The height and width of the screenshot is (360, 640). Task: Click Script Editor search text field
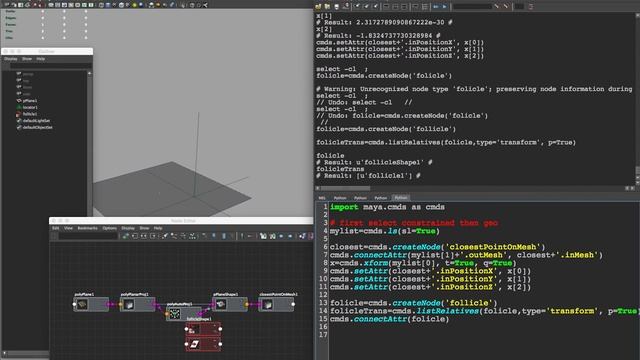(x=472, y=7)
